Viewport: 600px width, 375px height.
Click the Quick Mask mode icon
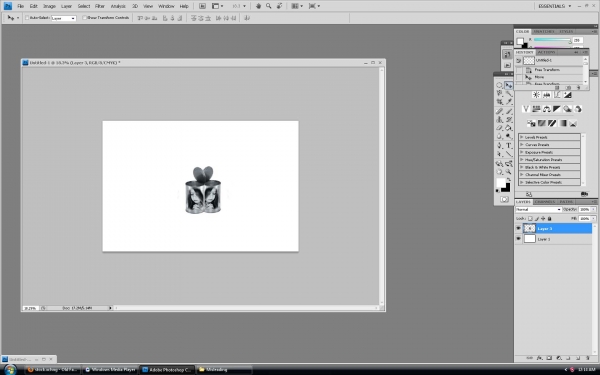click(504, 199)
